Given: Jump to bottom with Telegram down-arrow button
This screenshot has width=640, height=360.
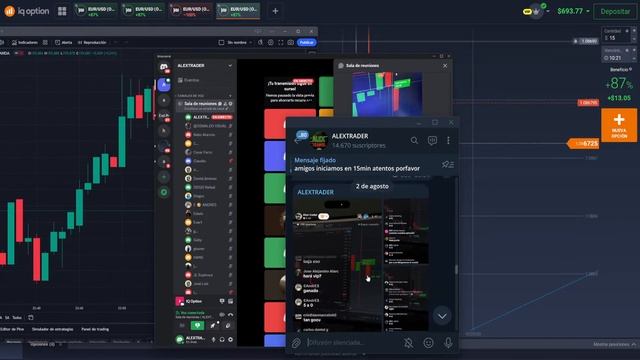Looking at the screenshot, I should pos(442,316).
